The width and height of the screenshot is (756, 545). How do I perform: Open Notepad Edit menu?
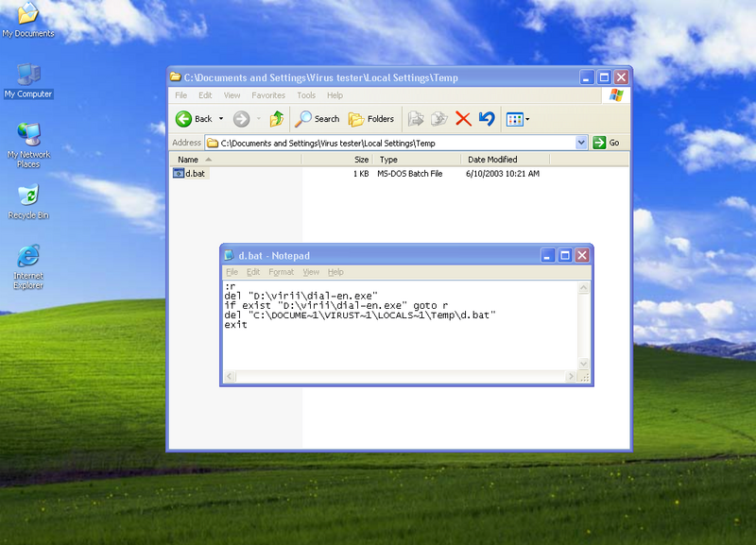click(x=253, y=272)
